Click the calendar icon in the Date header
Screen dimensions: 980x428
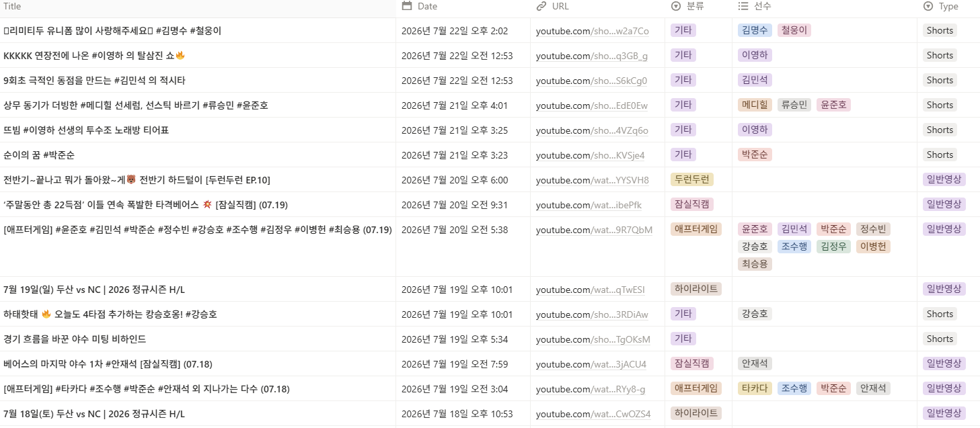406,6
